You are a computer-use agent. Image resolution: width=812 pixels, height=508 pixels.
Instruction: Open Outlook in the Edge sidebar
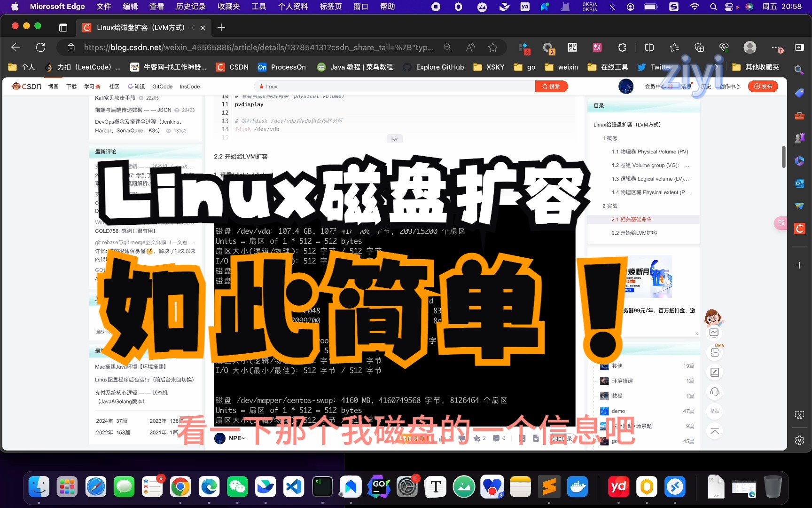click(799, 183)
